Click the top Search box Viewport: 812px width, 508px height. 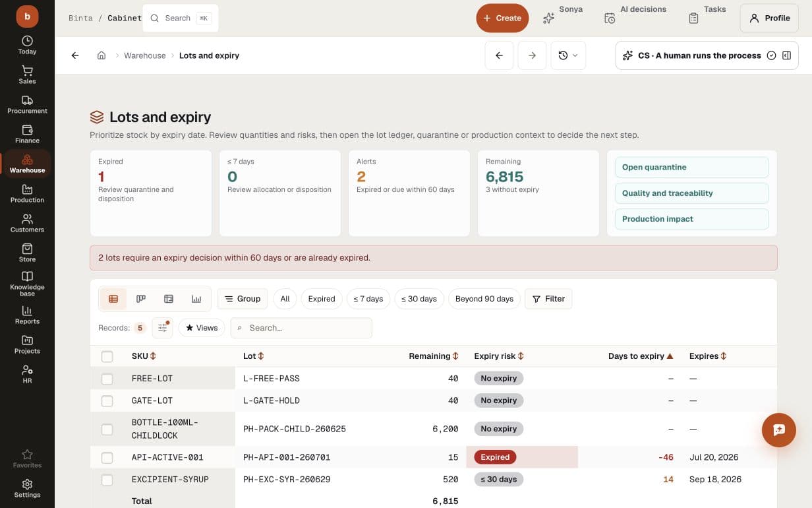pyautogui.click(x=180, y=18)
